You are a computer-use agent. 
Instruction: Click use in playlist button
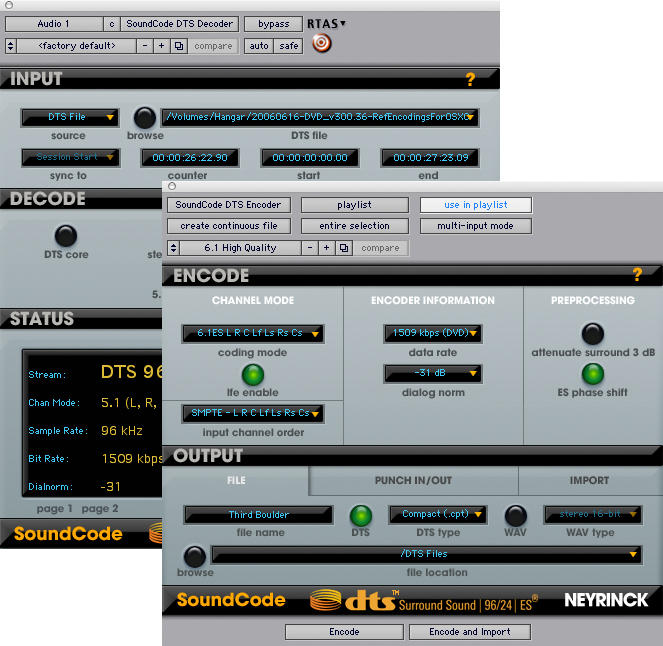pos(476,205)
